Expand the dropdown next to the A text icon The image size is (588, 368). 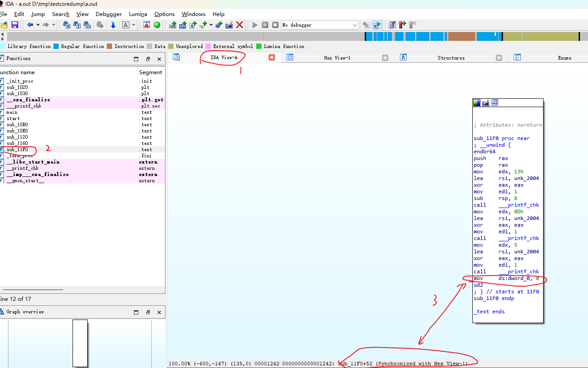133,25
